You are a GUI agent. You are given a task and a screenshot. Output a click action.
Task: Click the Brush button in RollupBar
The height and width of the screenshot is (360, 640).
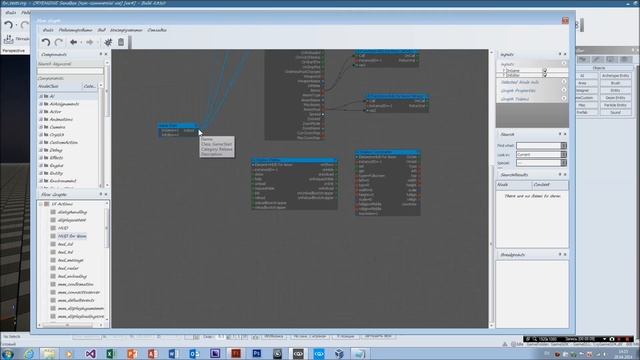(616, 83)
